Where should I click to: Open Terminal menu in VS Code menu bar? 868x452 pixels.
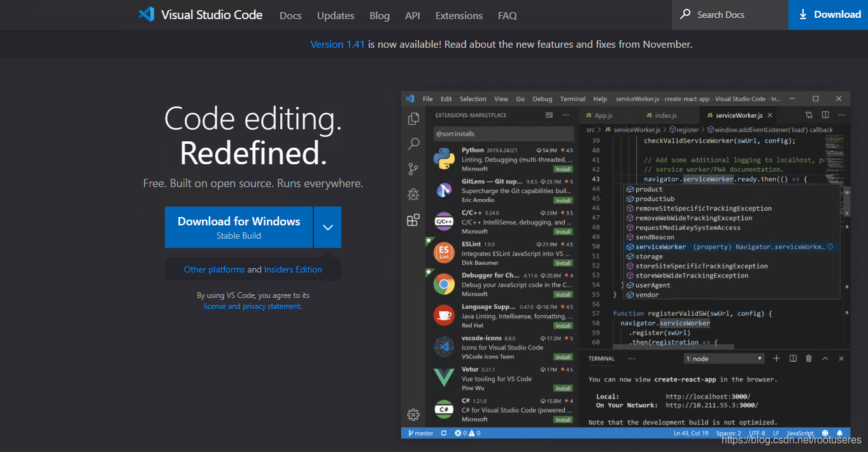[x=573, y=99]
